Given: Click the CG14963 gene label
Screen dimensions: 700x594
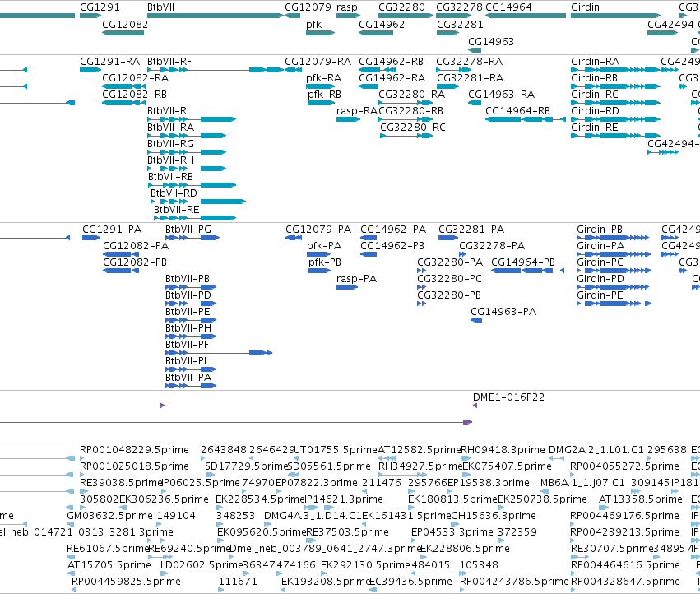Looking at the screenshot, I should pos(491,41).
